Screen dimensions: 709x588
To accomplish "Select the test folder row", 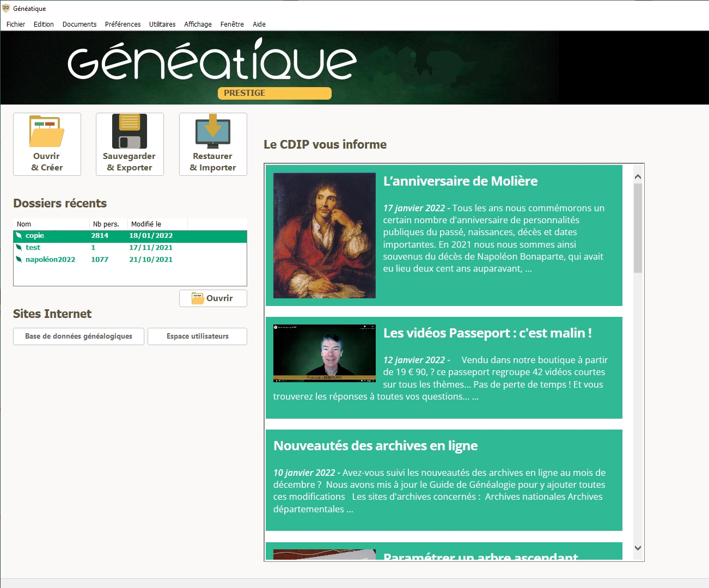I will [x=130, y=248].
